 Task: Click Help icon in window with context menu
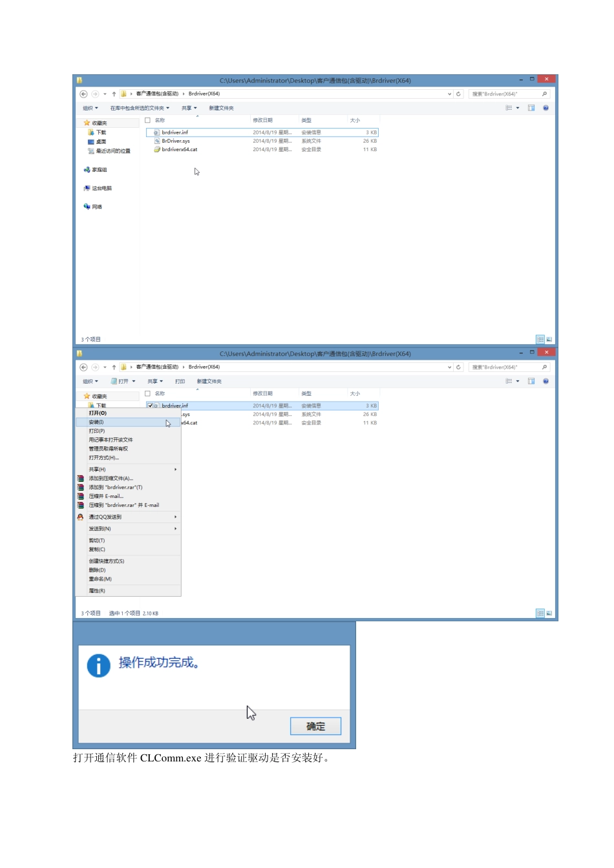click(545, 381)
